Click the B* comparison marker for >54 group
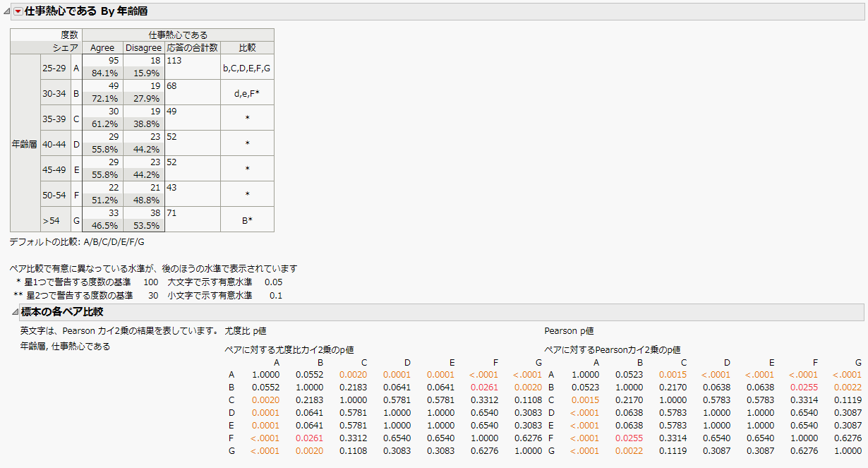The height and width of the screenshot is (468, 868). 246,218
